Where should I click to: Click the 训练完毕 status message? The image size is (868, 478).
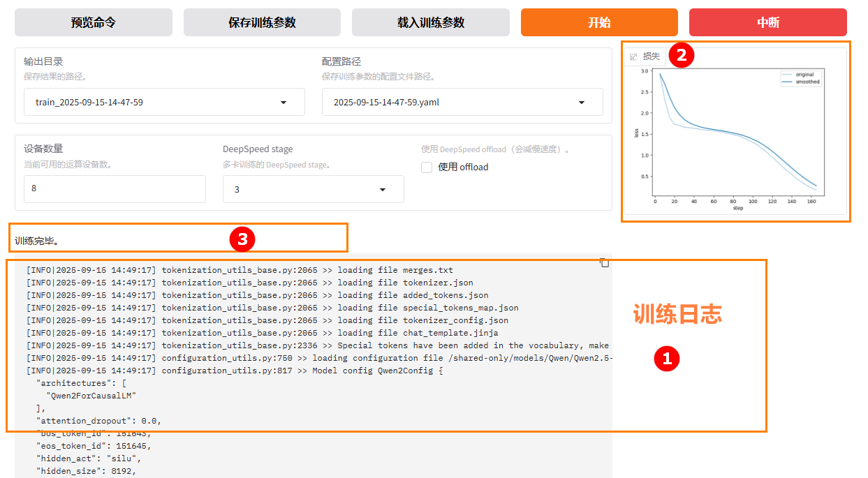(x=37, y=241)
